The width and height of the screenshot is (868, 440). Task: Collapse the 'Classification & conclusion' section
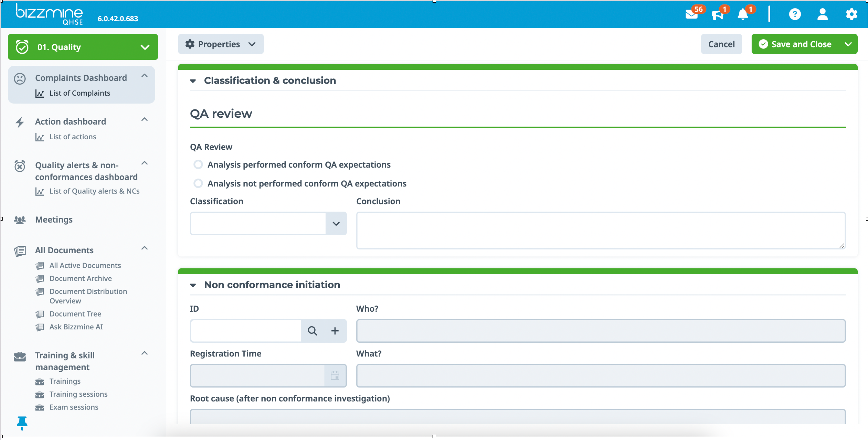coord(193,81)
